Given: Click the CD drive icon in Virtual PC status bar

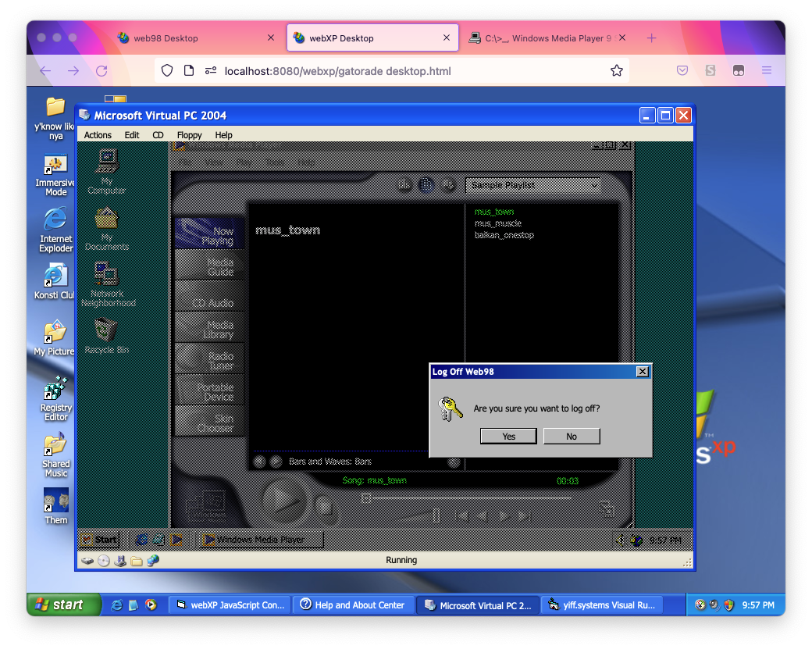Looking at the screenshot, I should point(104,560).
